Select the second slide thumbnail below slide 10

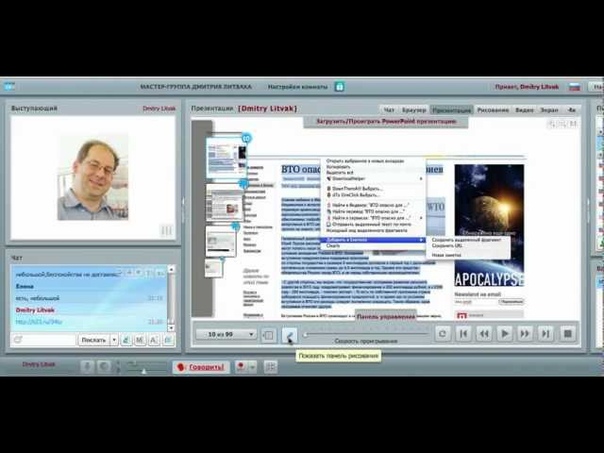click(225, 203)
